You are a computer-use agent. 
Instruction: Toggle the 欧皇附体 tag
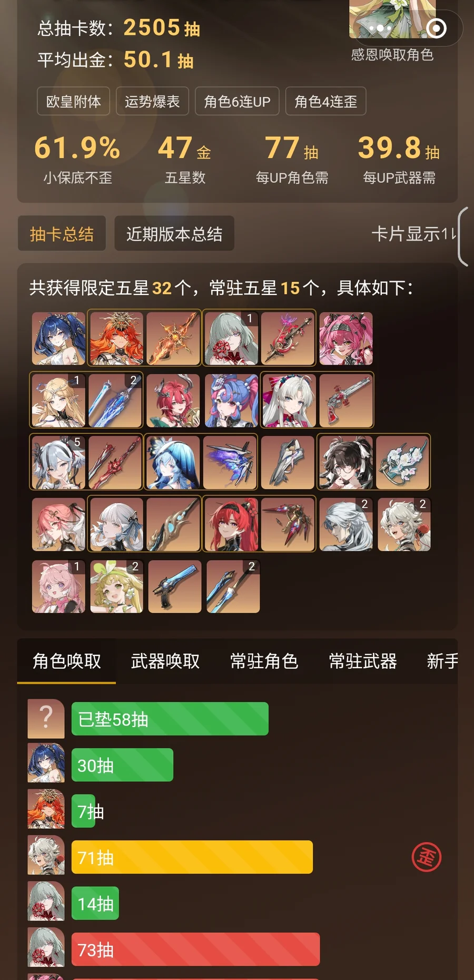click(73, 101)
